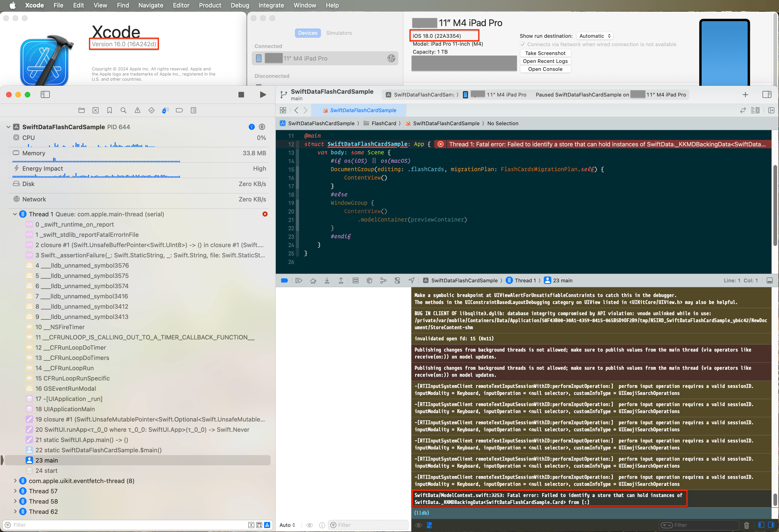779x532 pixels.
Task: Click the Take Screenshot button
Action: click(545, 53)
